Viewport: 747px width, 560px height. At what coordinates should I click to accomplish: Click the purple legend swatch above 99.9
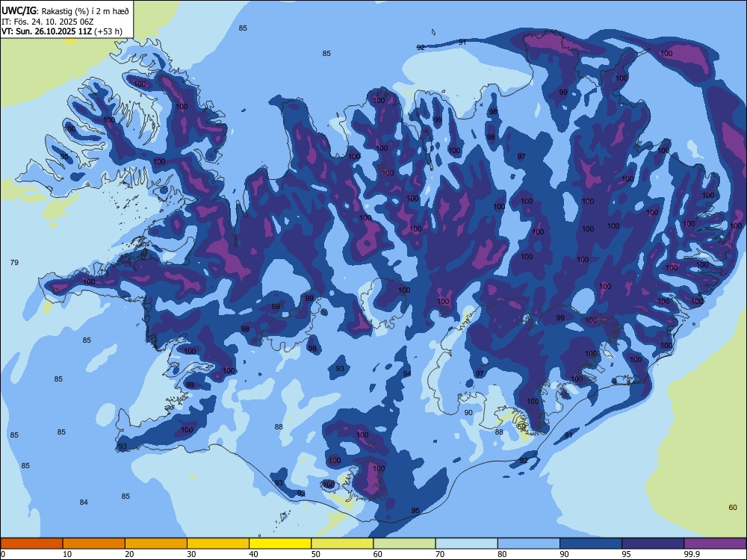click(x=715, y=544)
